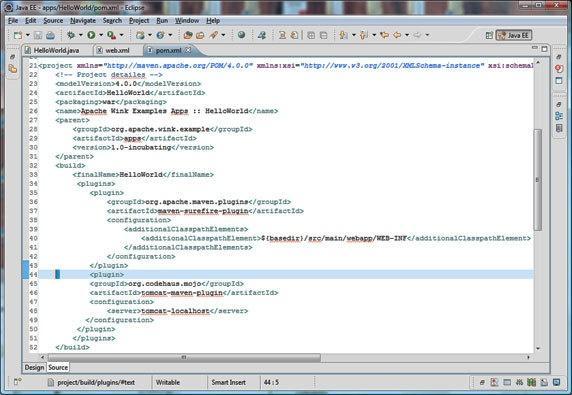Click the Save icon in the toolbar
This screenshot has height=395, width=572.
[x=38, y=35]
